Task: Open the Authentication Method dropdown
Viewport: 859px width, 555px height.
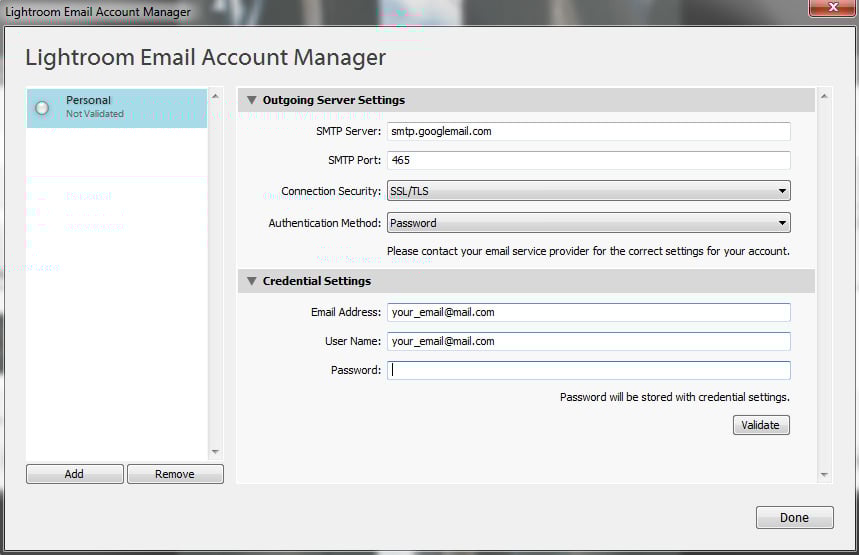Action: pyautogui.click(x=588, y=222)
